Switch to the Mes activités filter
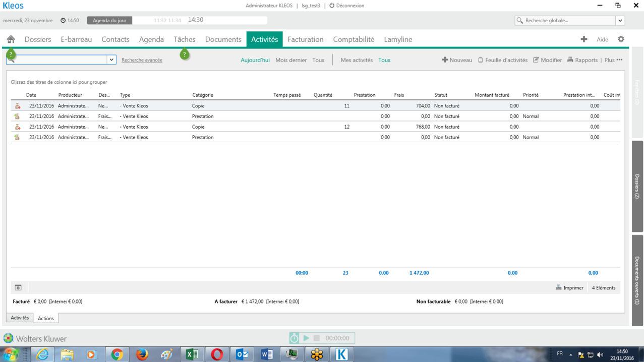 [357, 60]
